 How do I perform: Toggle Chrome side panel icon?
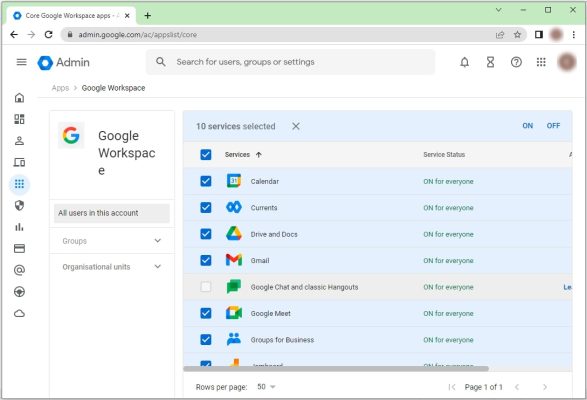538,34
